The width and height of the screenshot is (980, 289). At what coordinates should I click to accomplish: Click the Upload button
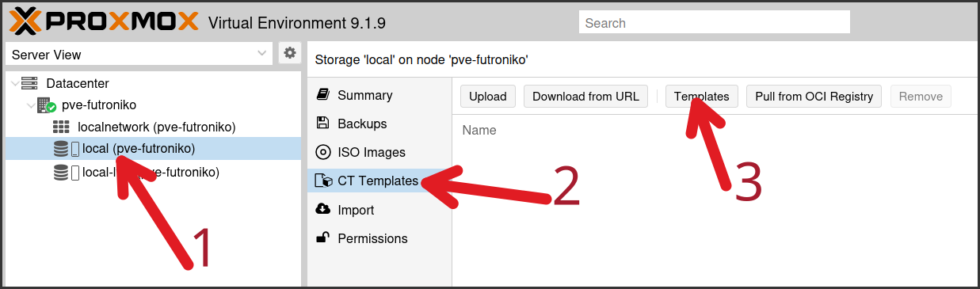click(488, 97)
